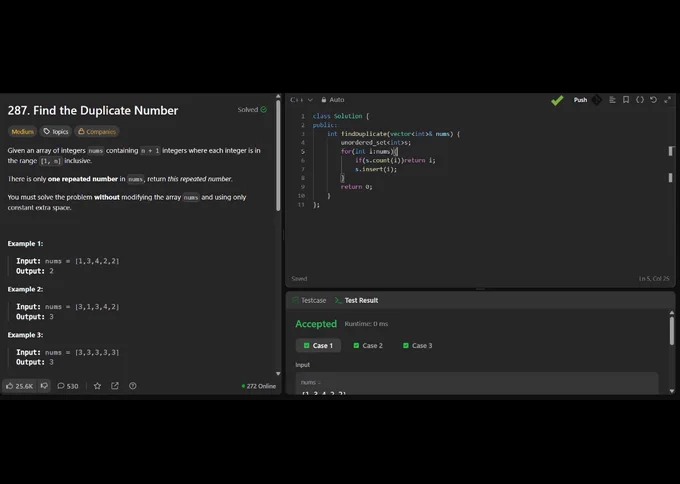Click the share link icon

pos(114,386)
